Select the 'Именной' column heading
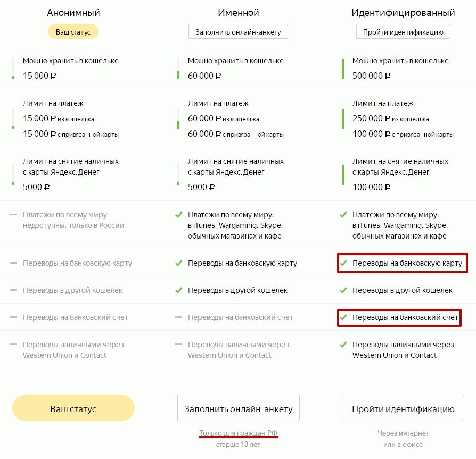Image resolution: width=476 pixels, height=459 pixels. point(239,13)
